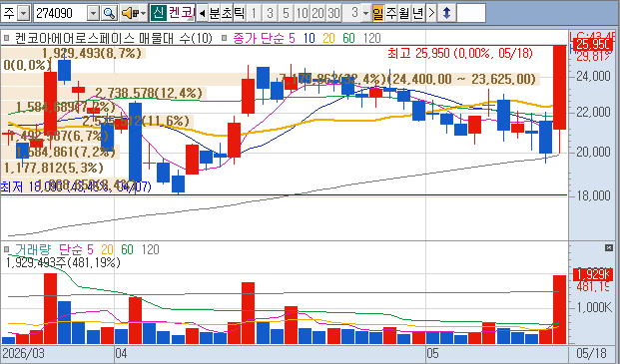Click the 거래량 volume indicator label

pyautogui.click(x=33, y=249)
